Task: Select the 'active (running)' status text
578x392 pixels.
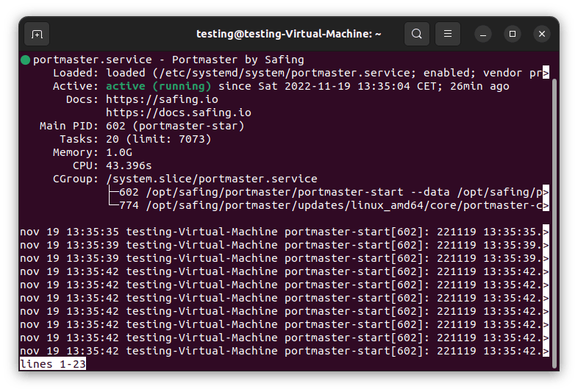Action: pyautogui.click(x=159, y=86)
